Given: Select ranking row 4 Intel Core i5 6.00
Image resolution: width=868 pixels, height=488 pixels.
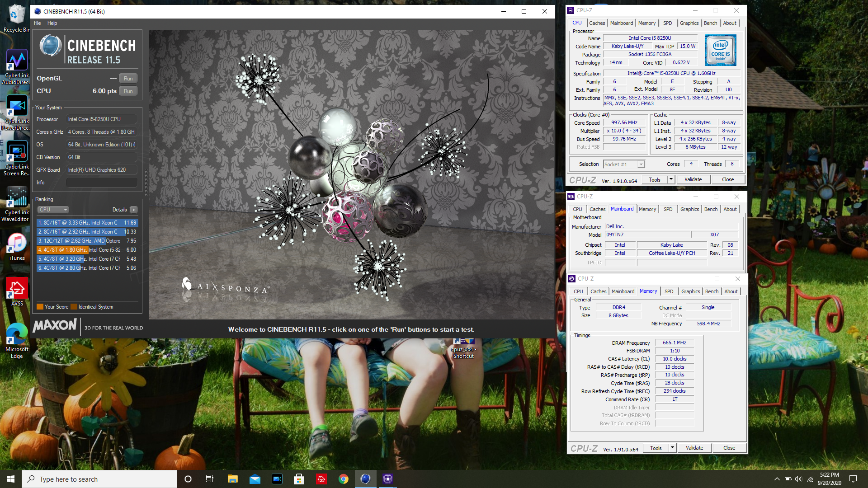Looking at the screenshot, I should pos(87,250).
